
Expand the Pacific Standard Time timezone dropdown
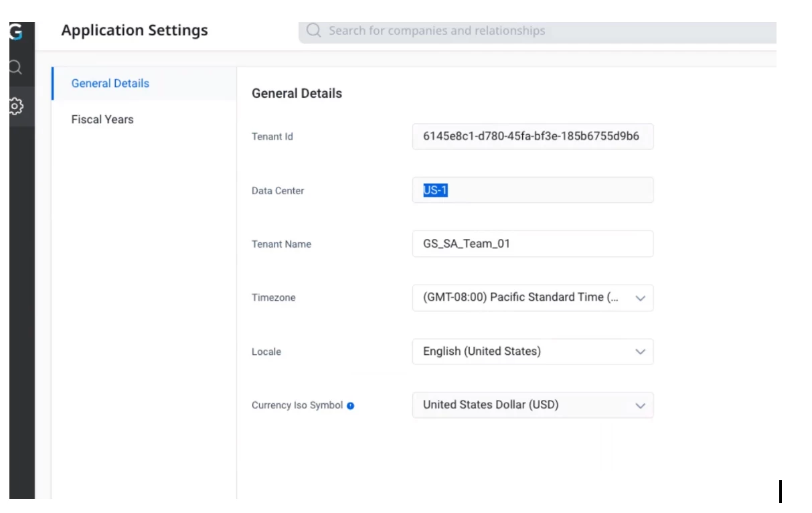(x=522, y=298)
